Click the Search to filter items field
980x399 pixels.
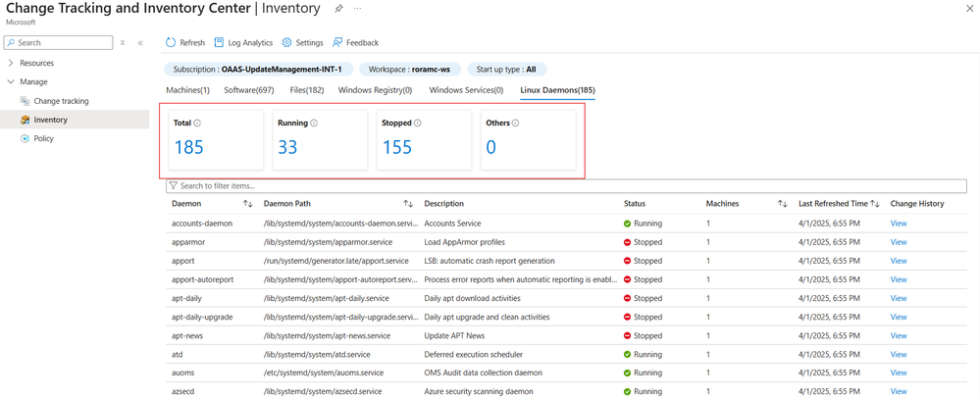pos(566,186)
